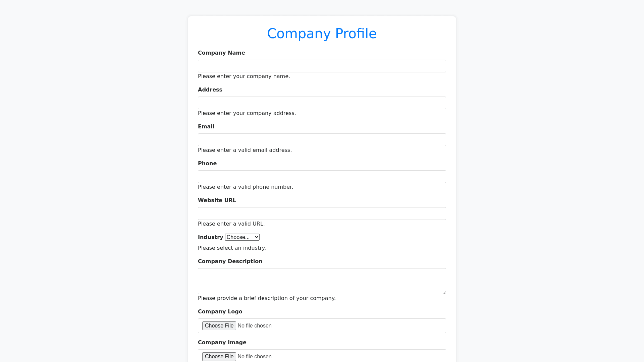This screenshot has width=644, height=362.
Task: Click inside the Company Description textarea
Action: 322,281
